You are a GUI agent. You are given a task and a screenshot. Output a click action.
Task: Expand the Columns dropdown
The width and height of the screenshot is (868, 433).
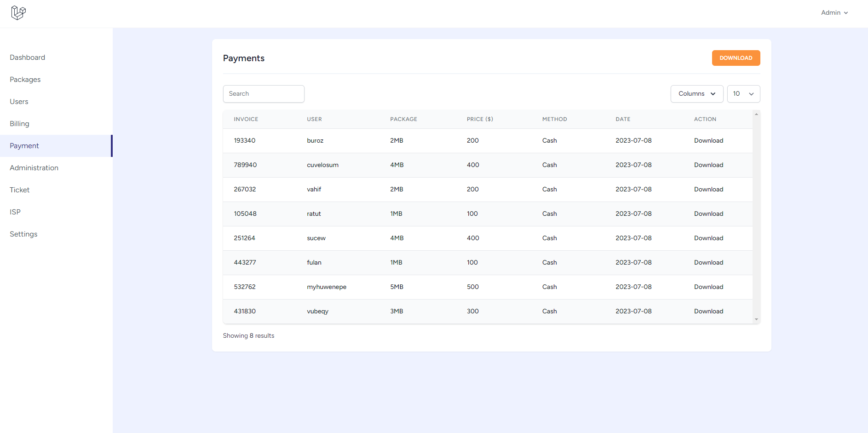(696, 93)
